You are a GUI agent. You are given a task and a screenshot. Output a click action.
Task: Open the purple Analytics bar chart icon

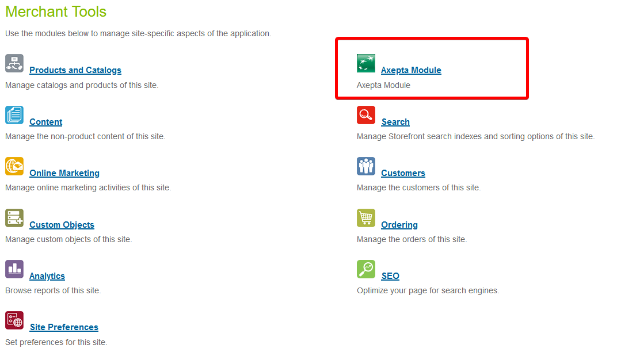(x=14, y=269)
